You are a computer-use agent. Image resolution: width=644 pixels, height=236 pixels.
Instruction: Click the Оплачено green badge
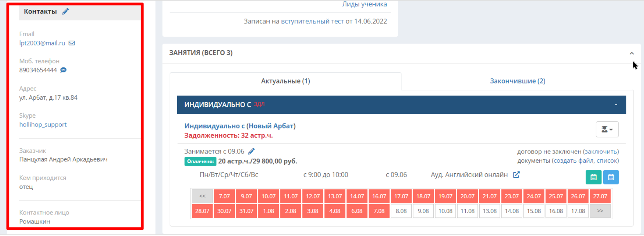[x=200, y=161]
